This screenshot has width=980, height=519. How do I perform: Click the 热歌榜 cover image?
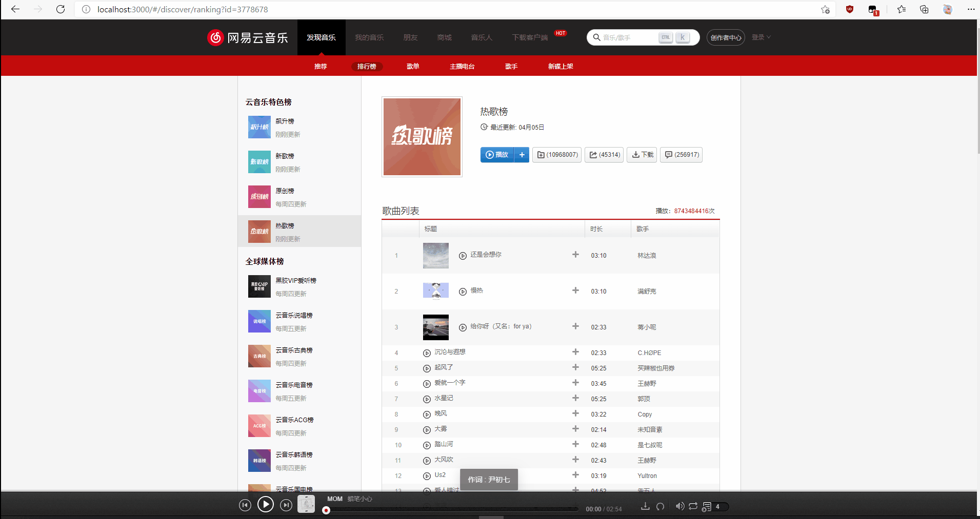pyautogui.click(x=422, y=137)
